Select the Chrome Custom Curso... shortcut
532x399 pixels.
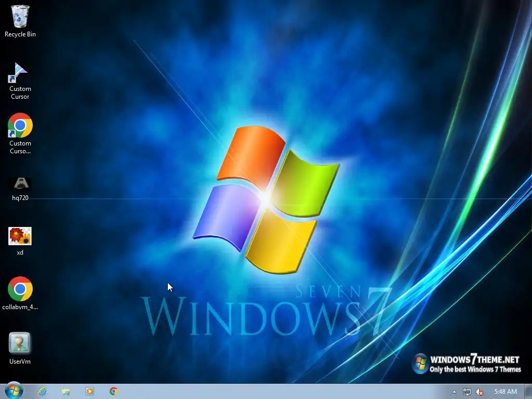(x=20, y=134)
